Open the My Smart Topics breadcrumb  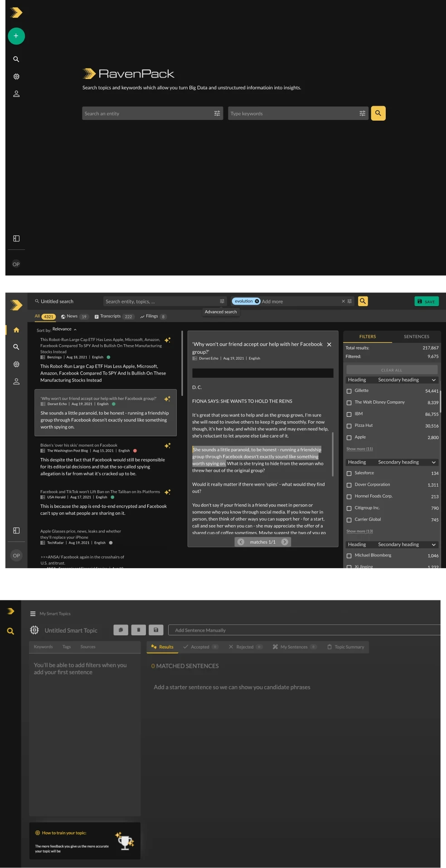click(55, 614)
